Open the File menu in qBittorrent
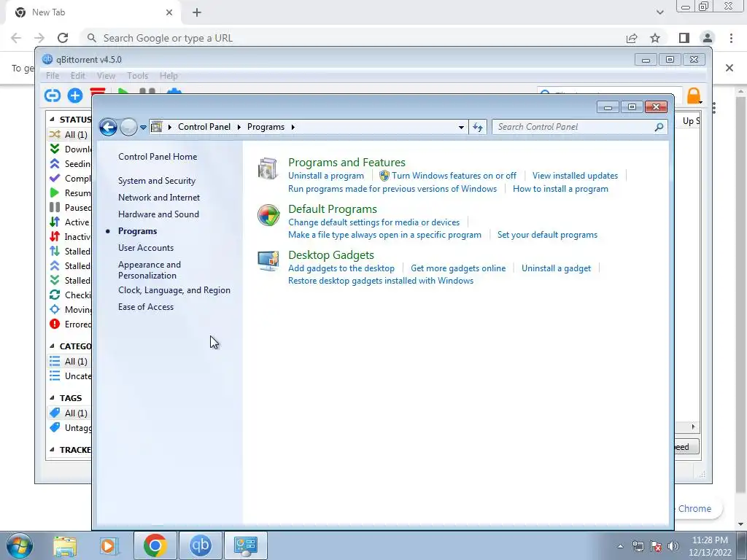This screenshot has height=560, width=747. [53, 76]
